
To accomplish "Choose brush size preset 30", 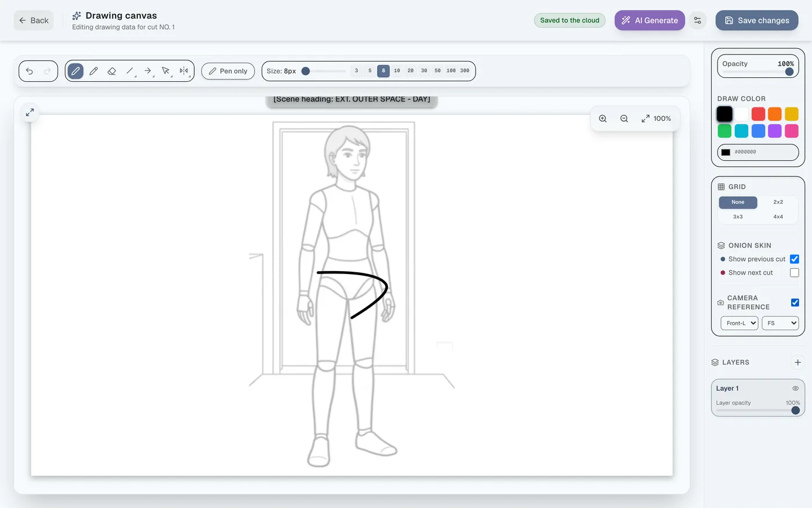I will tap(424, 71).
